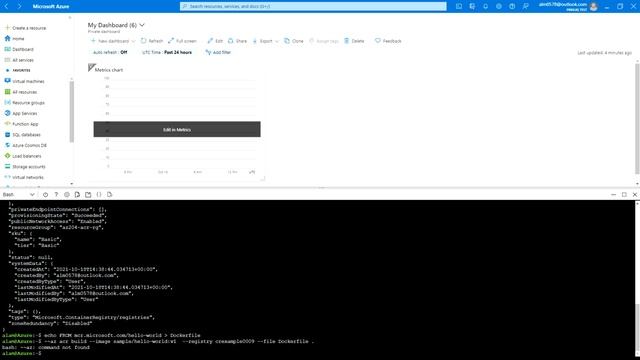Minimize the Cloud Shell panel
The height and width of the screenshot is (360, 640).
click(613, 195)
